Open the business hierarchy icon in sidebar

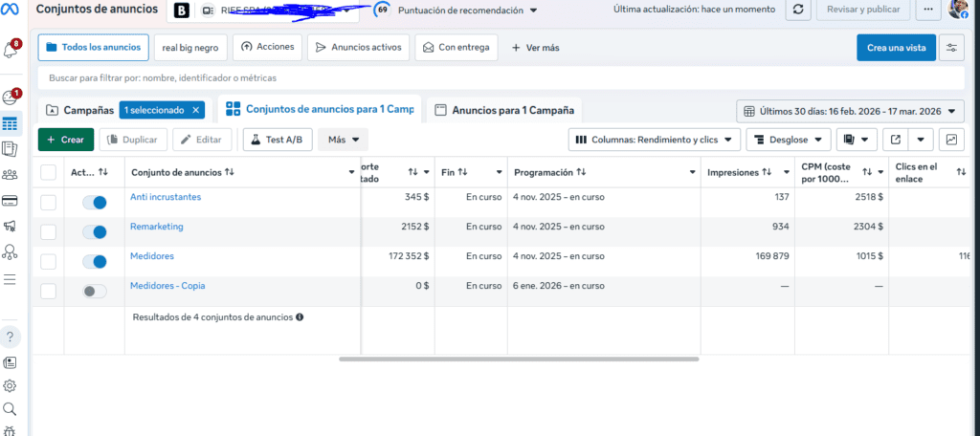coord(10,251)
